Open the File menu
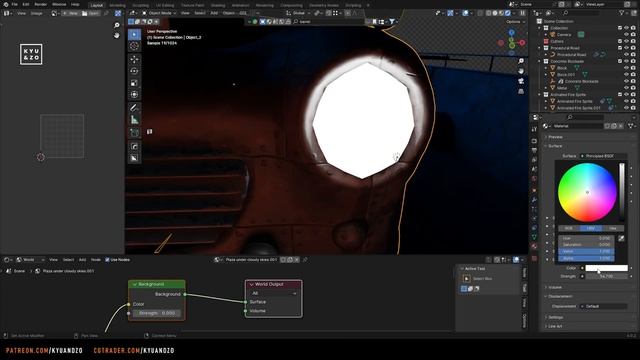The image size is (640, 360). (x=15, y=4)
